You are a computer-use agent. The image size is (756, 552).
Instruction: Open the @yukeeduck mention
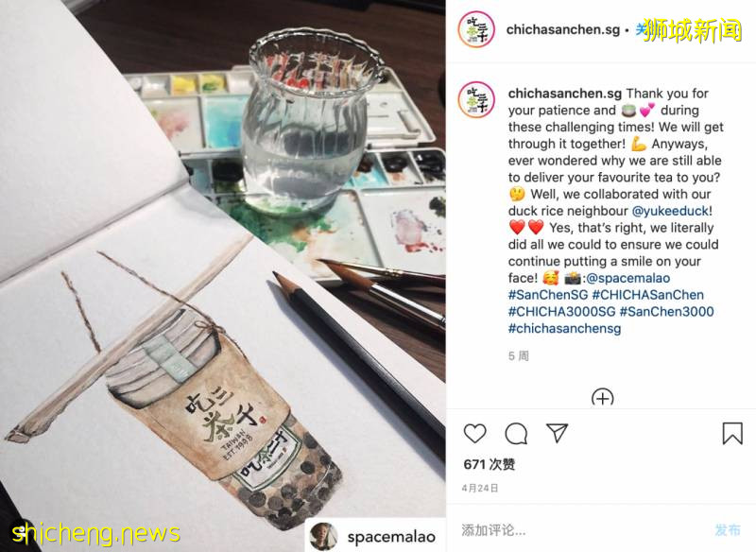(670, 211)
